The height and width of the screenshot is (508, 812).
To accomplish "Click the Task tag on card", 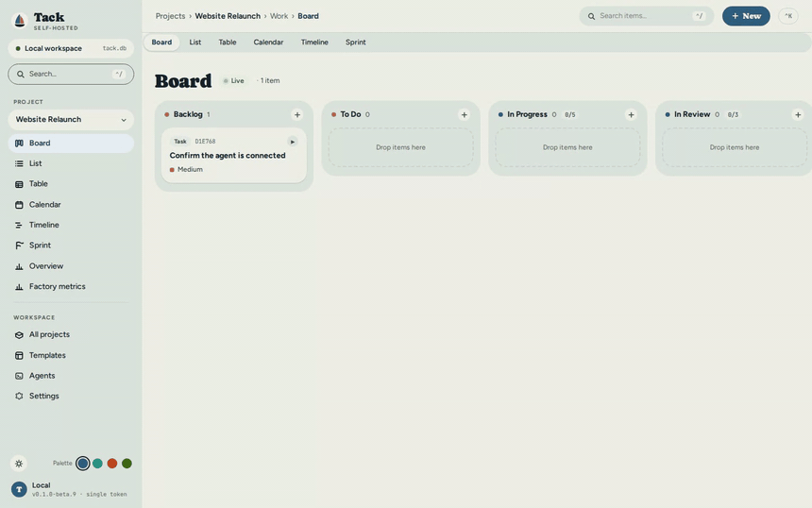I will click(x=180, y=142).
